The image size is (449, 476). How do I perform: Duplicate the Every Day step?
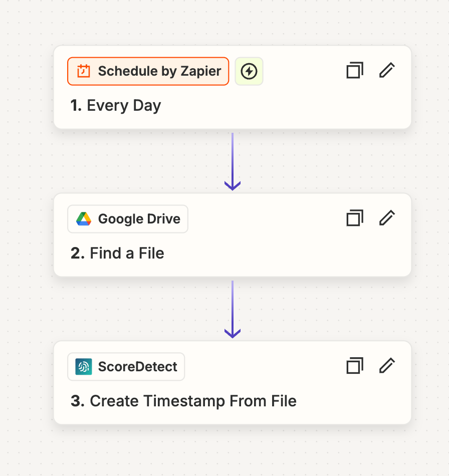click(355, 71)
